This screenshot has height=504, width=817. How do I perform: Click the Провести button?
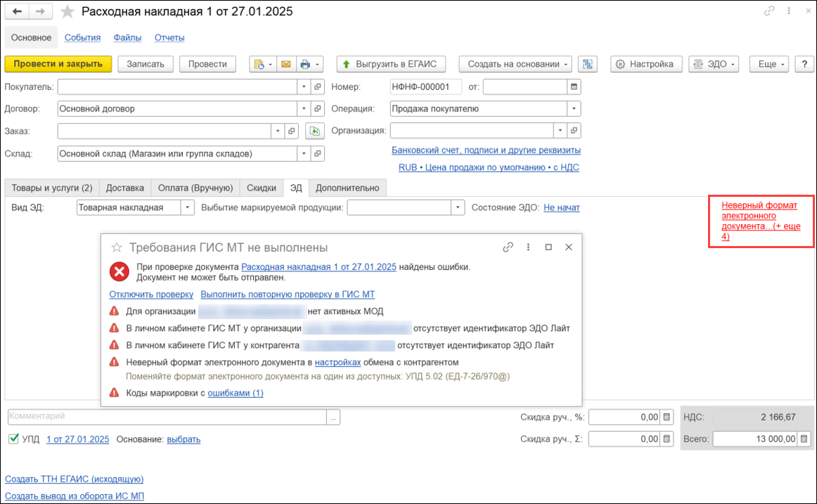207,64
